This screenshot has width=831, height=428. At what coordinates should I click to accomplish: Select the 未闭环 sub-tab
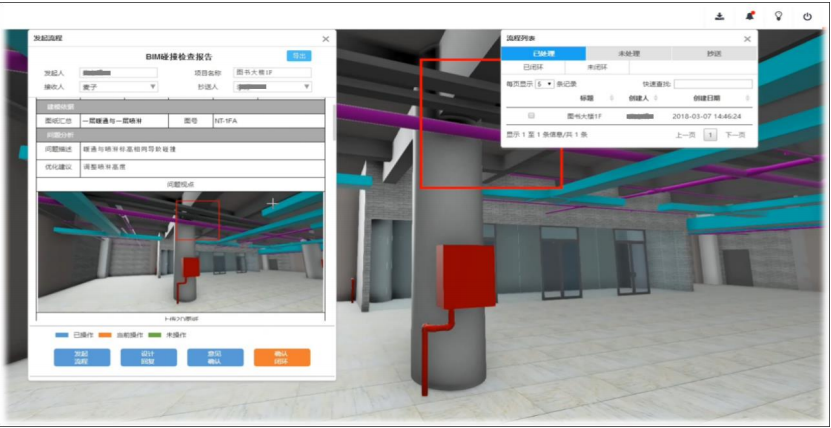click(x=597, y=67)
